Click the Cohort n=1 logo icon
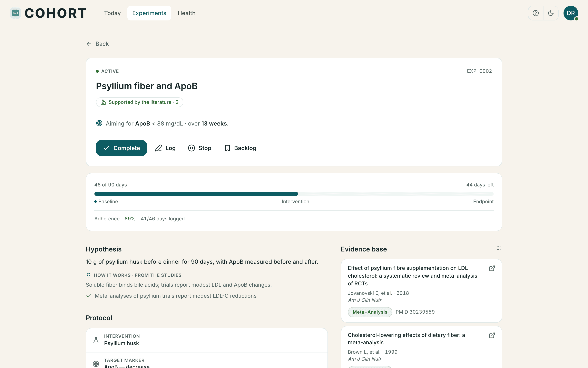The image size is (588, 368). click(15, 13)
